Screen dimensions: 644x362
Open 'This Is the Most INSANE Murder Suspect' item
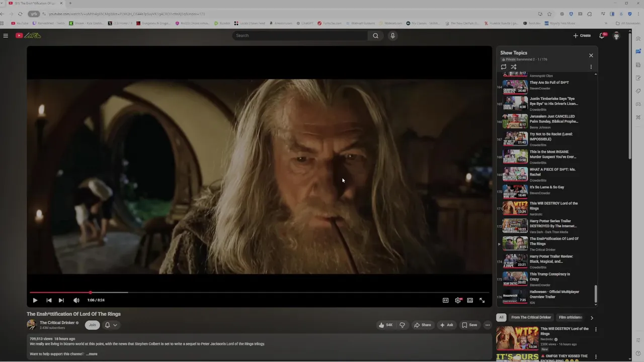click(545, 157)
